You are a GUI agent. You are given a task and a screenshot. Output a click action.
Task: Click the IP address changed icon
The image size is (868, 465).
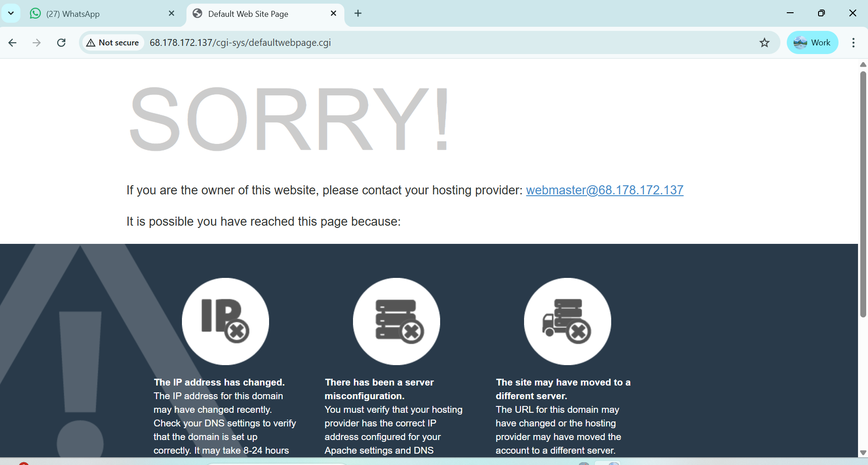[x=226, y=321]
